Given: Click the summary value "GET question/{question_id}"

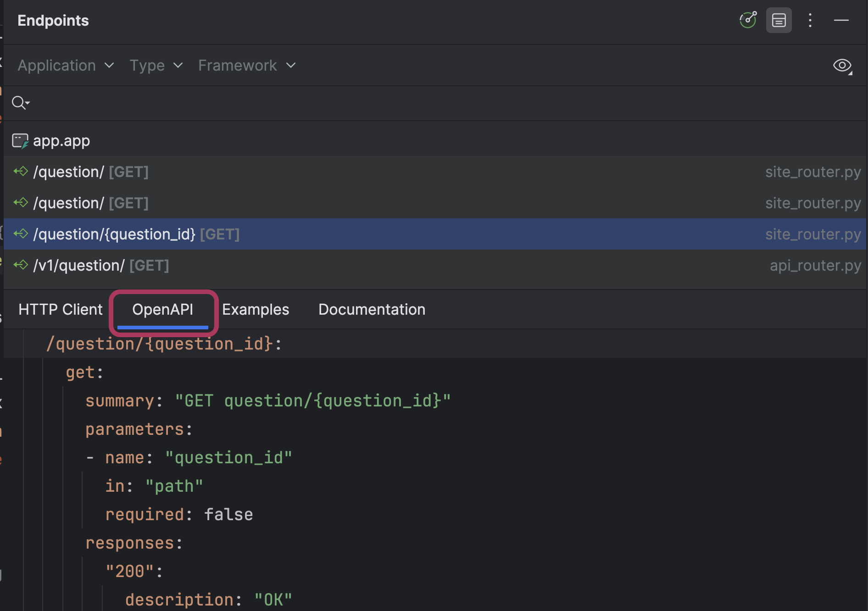Looking at the screenshot, I should pyautogui.click(x=313, y=400).
